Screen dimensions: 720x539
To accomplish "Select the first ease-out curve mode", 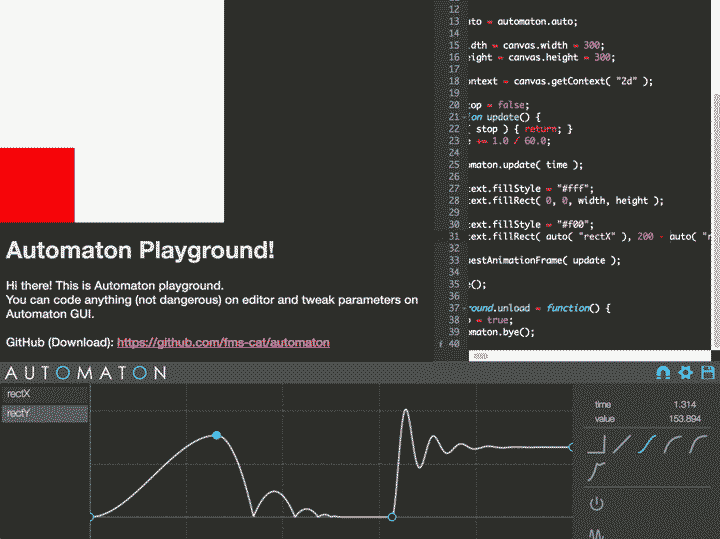I will click(673, 444).
